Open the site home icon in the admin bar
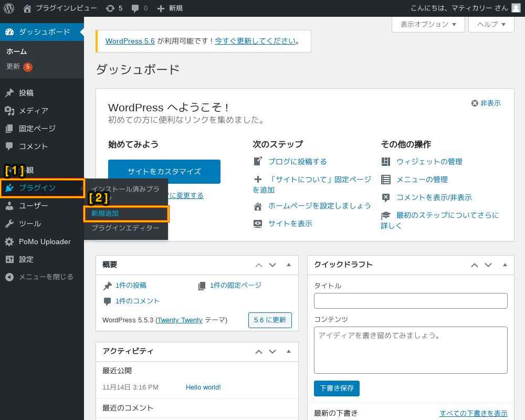 point(27,8)
